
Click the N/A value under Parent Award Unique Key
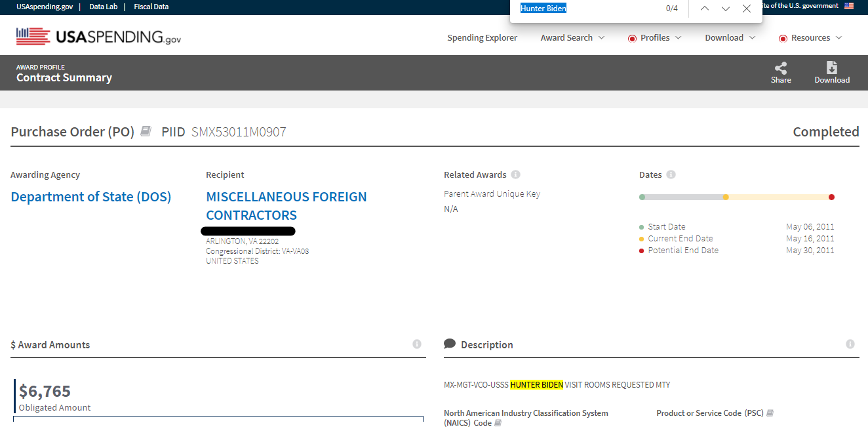(451, 209)
